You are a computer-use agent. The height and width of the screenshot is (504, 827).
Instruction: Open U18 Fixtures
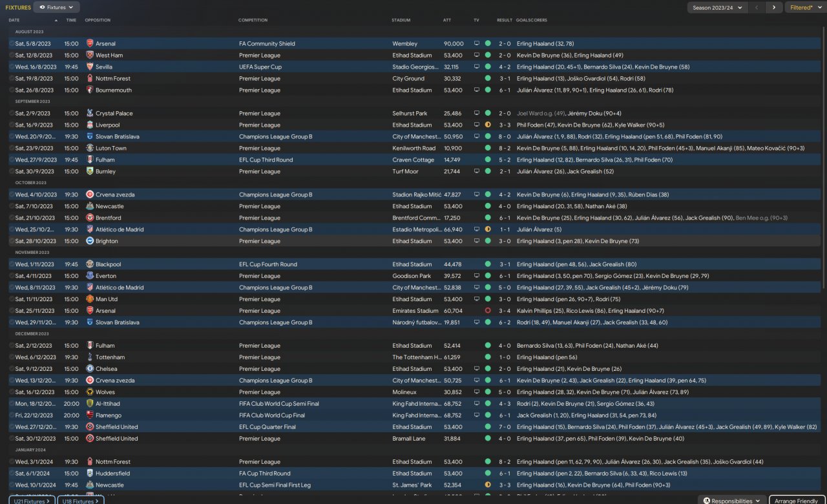81,501
